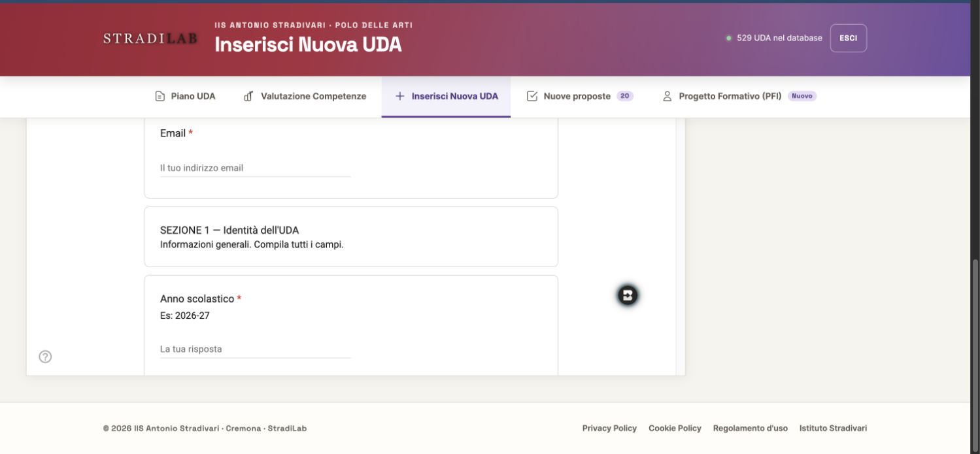Click the 'Inserisci Nuova UDA' page title
The image size is (980, 454).
click(x=308, y=44)
